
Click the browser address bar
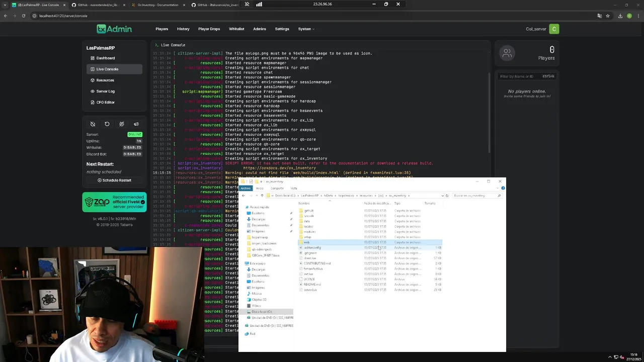pyautogui.click(x=312, y=16)
